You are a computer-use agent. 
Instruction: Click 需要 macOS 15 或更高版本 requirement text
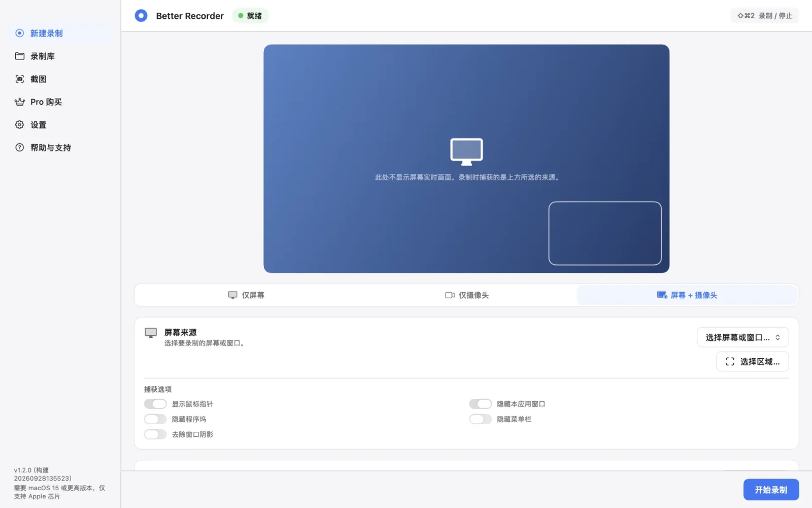pyautogui.click(x=59, y=492)
